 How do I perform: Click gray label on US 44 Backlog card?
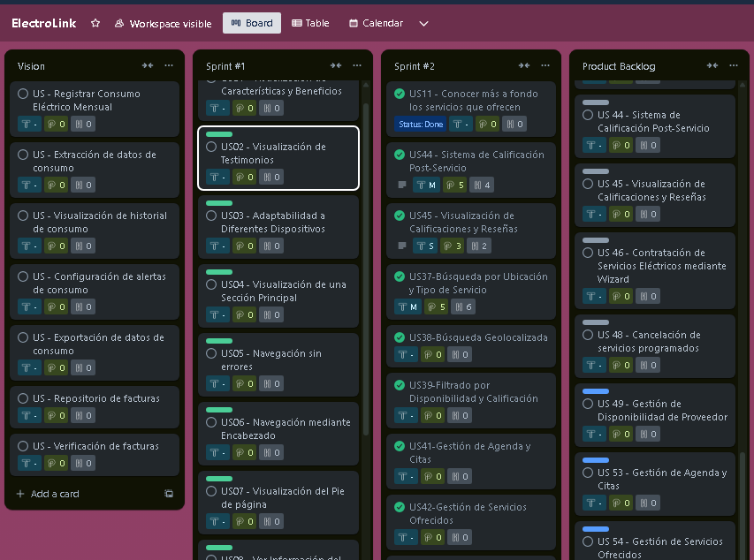point(595,102)
